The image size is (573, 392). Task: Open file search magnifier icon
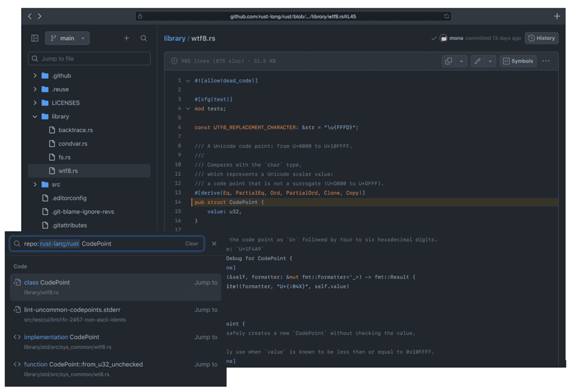(x=144, y=38)
